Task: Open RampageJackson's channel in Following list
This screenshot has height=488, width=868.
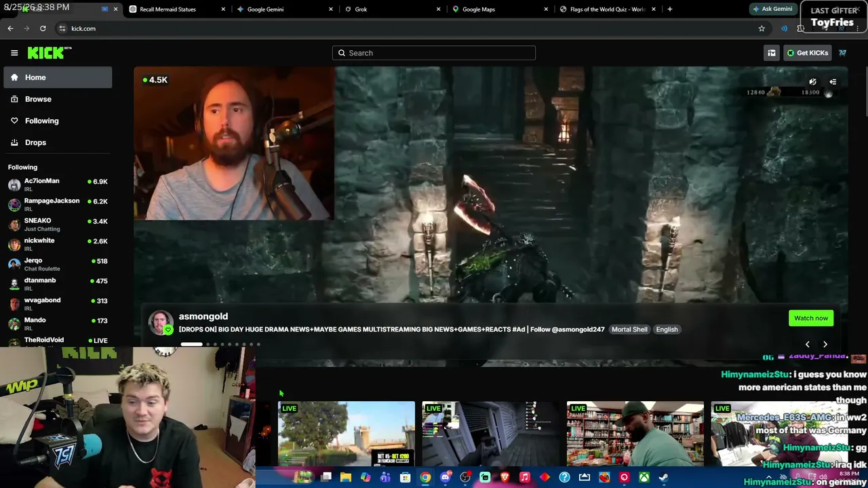Action: point(58,204)
